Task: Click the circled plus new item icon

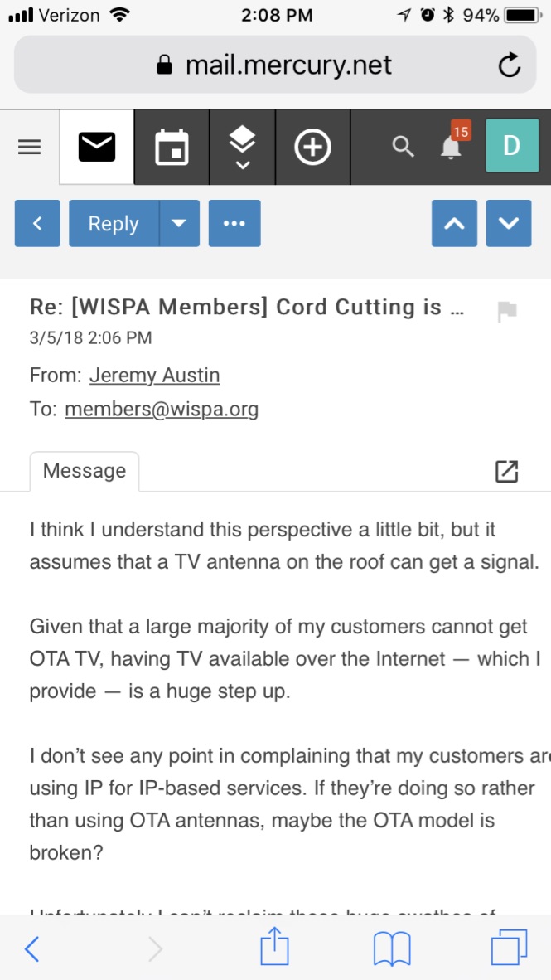Action: coord(312,148)
